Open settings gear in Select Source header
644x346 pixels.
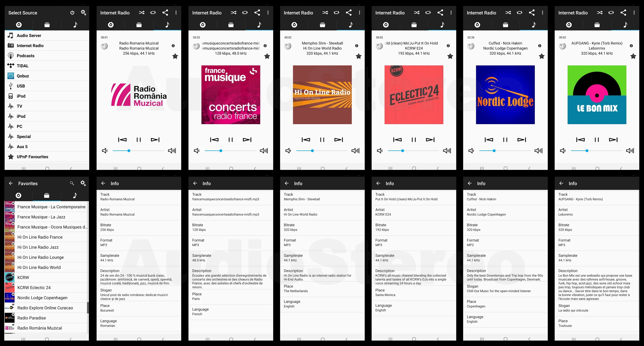tap(84, 12)
